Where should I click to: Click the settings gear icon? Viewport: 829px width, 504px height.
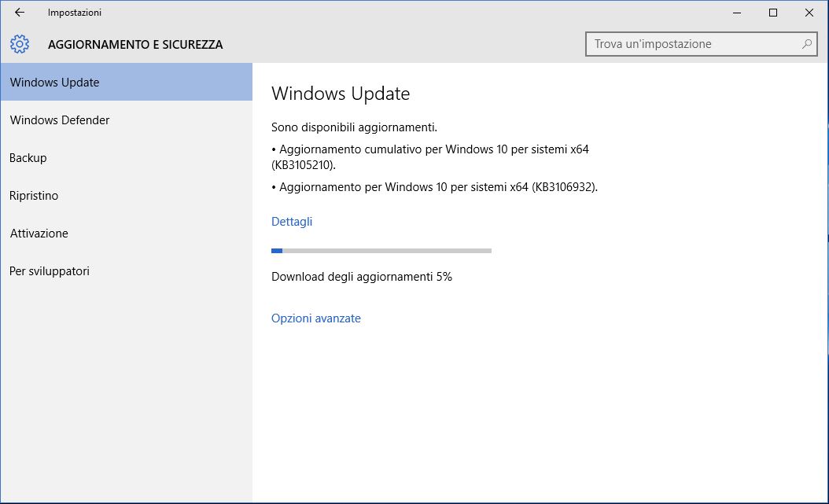(20, 44)
